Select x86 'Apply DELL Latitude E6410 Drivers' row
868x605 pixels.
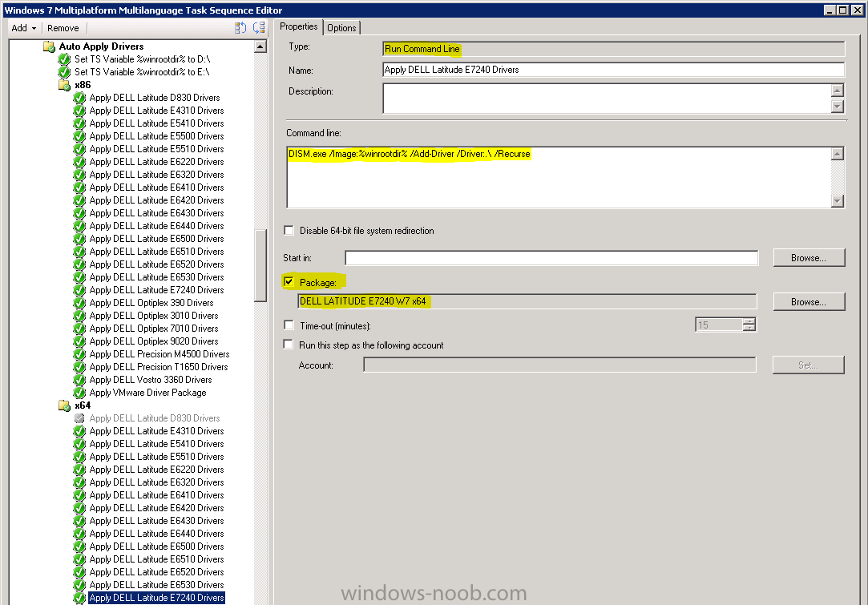(156, 187)
